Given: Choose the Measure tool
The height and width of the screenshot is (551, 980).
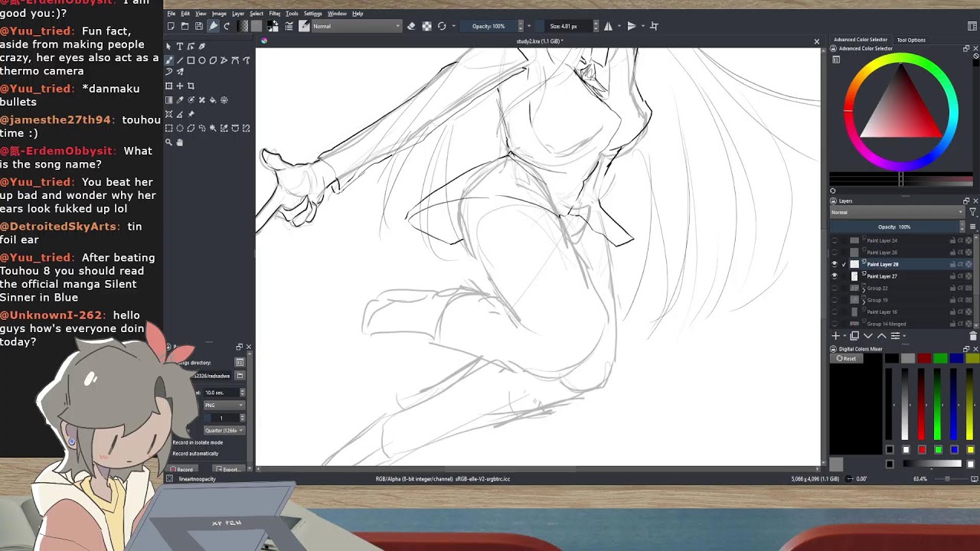Looking at the screenshot, I should [180, 114].
